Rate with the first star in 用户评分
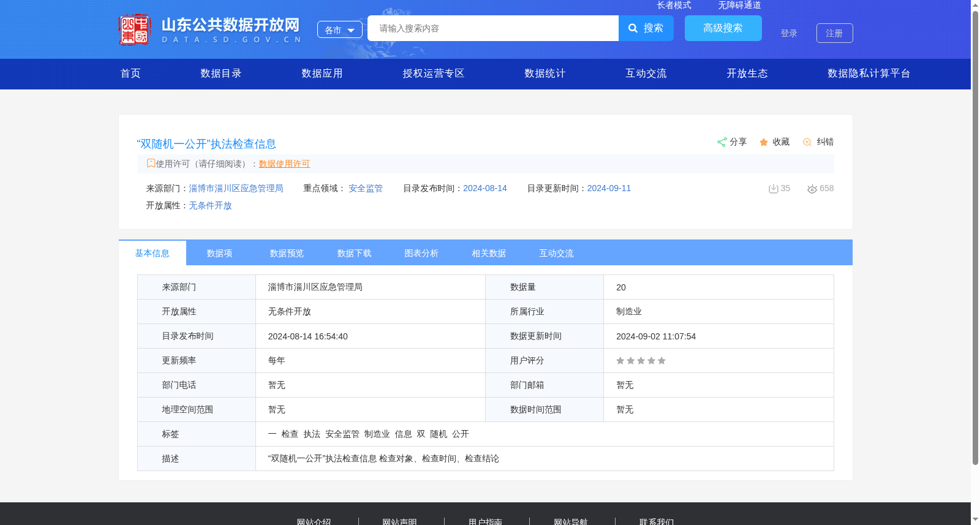980x525 pixels. pyautogui.click(x=620, y=361)
